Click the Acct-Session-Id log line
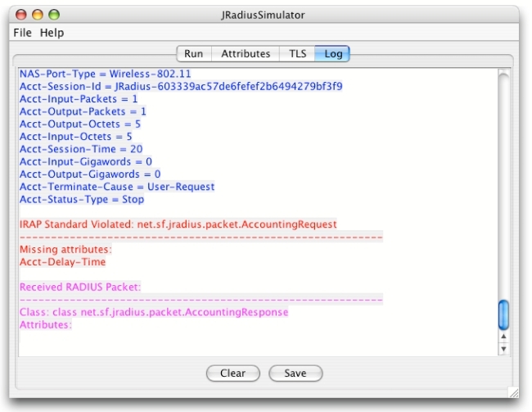The image size is (532, 412). pyautogui.click(x=181, y=86)
